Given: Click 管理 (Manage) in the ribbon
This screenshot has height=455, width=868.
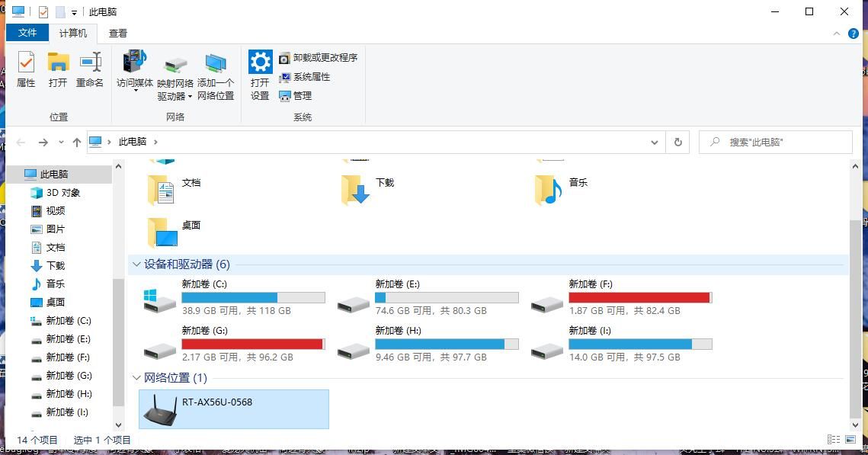Looking at the screenshot, I should pyautogui.click(x=296, y=96).
